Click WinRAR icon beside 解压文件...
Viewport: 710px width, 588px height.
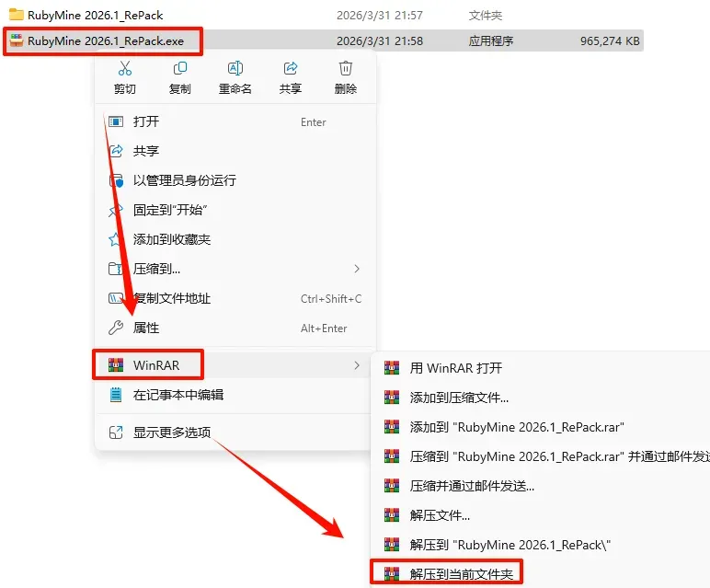(x=392, y=515)
